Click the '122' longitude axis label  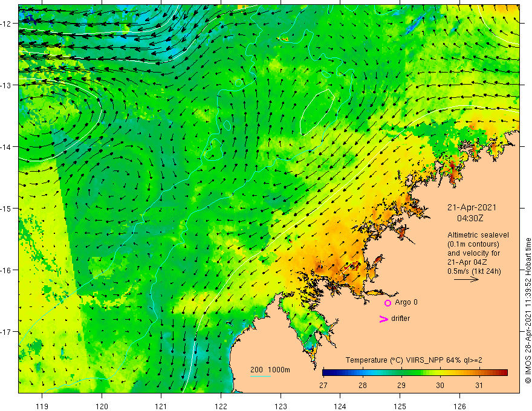221,406
